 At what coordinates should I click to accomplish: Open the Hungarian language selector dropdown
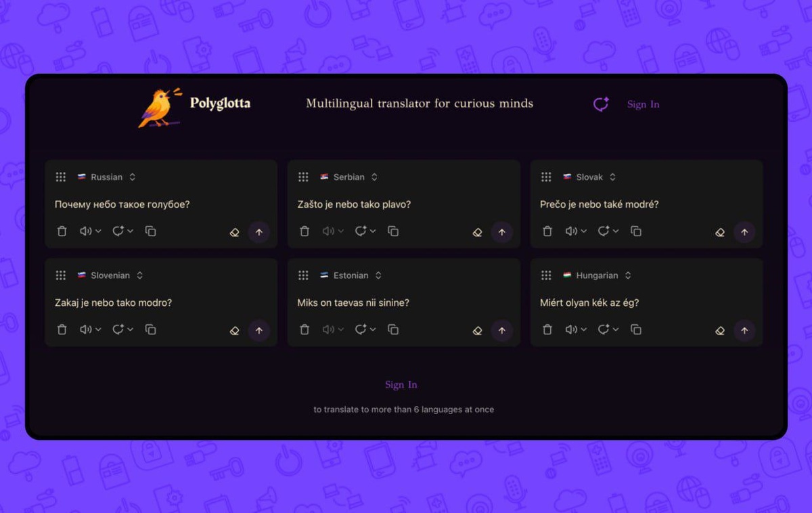(x=597, y=275)
